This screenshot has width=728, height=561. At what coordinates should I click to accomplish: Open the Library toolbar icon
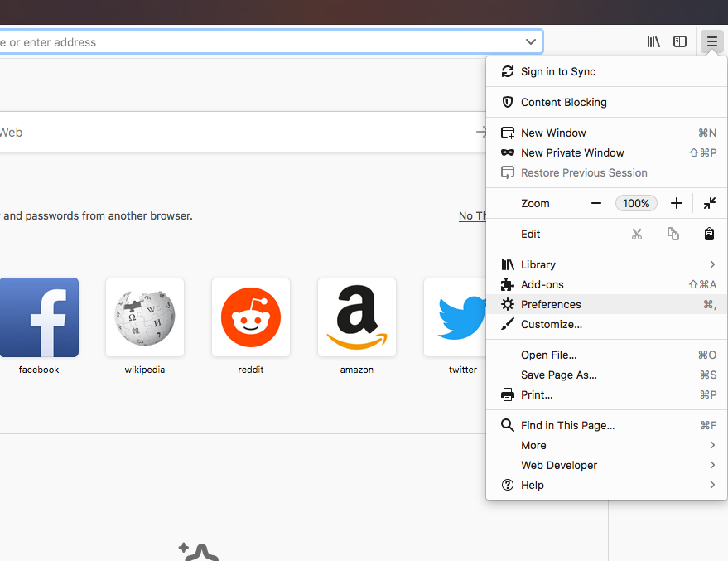[x=653, y=41]
